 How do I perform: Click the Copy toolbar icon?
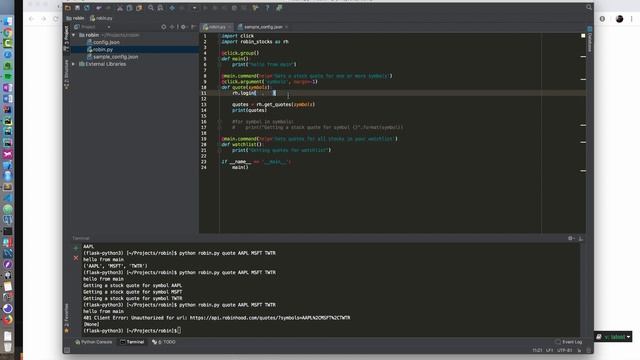129,8
